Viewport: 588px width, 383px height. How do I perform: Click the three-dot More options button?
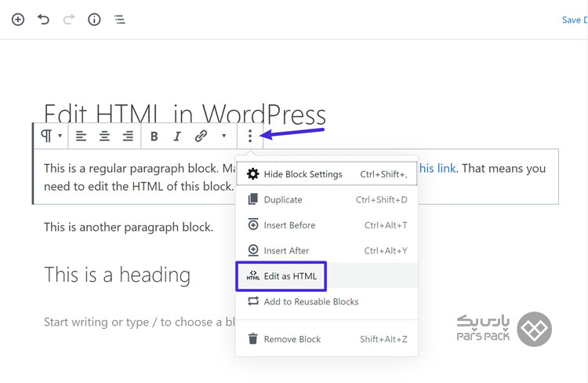pyautogui.click(x=250, y=136)
